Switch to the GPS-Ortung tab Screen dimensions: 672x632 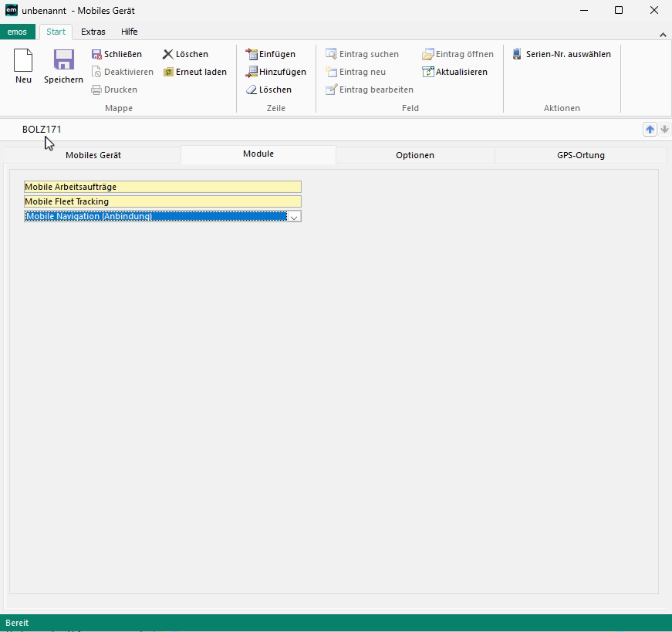tap(580, 155)
